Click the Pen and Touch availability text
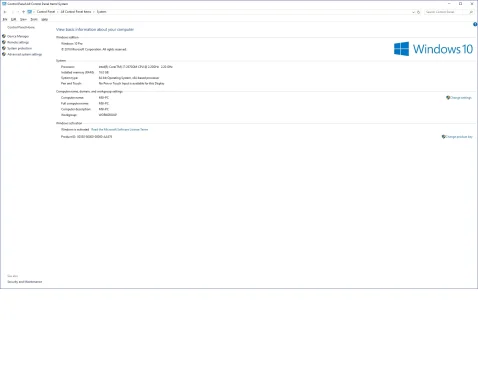Screen dimensions: 478x384 131,83
